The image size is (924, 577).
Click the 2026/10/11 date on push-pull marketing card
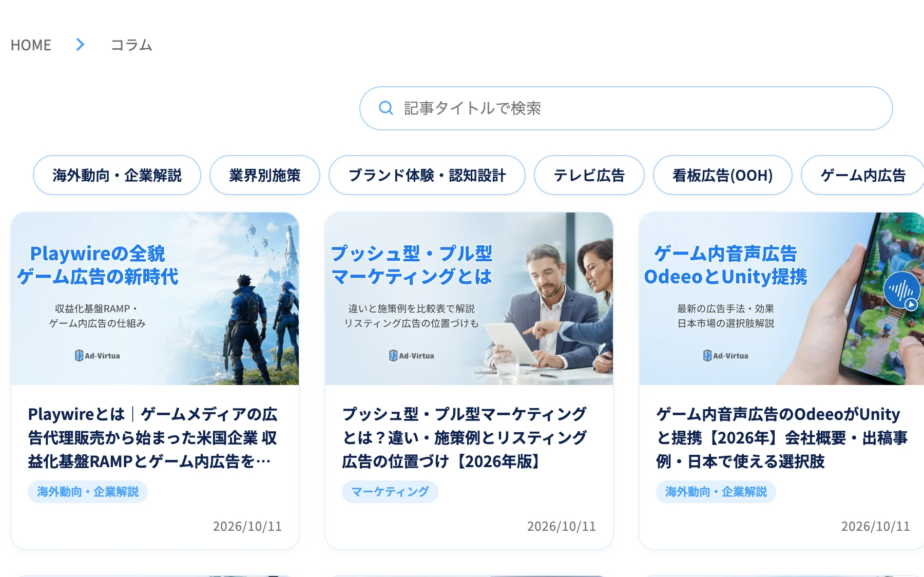(x=562, y=526)
